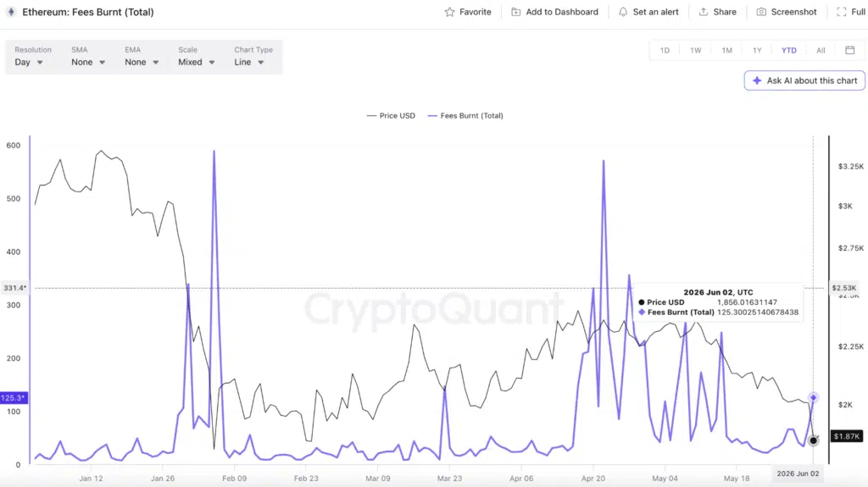
Task: Click the Feb 09 x-axis label
Action: coord(234,479)
